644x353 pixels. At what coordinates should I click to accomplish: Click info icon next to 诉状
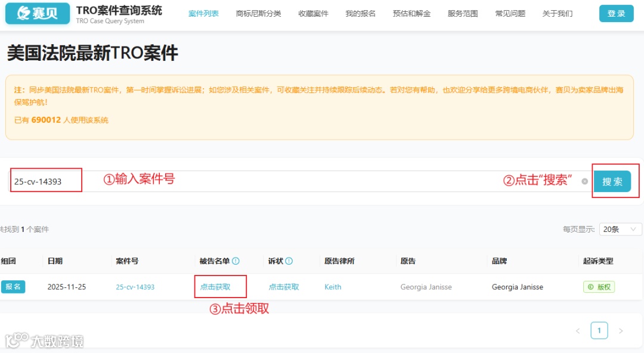[x=289, y=261]
